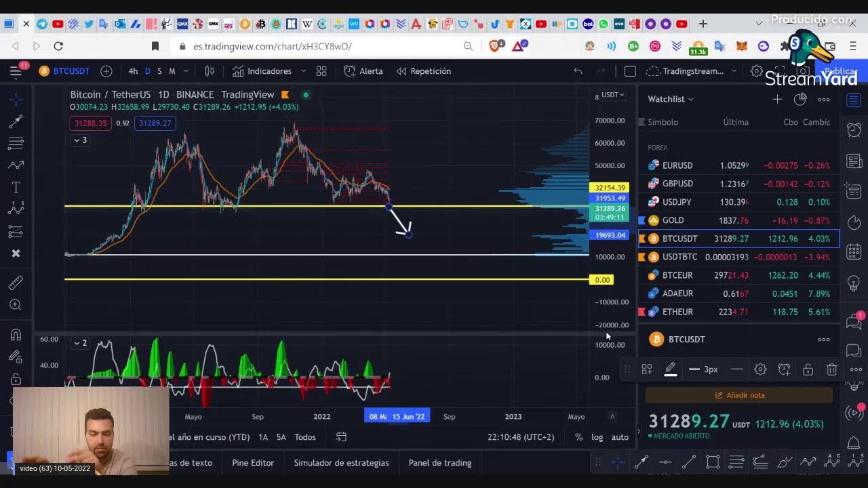
Task: Toggle auto scale mode
Action: click(x=620, y=437)
